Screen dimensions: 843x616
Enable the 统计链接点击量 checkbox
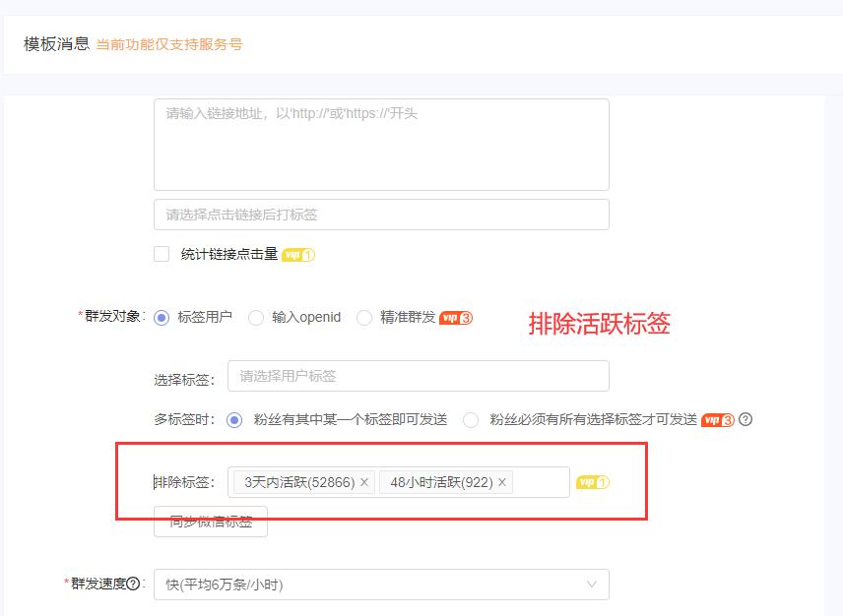pyautogui.click(x=162, y=254)
